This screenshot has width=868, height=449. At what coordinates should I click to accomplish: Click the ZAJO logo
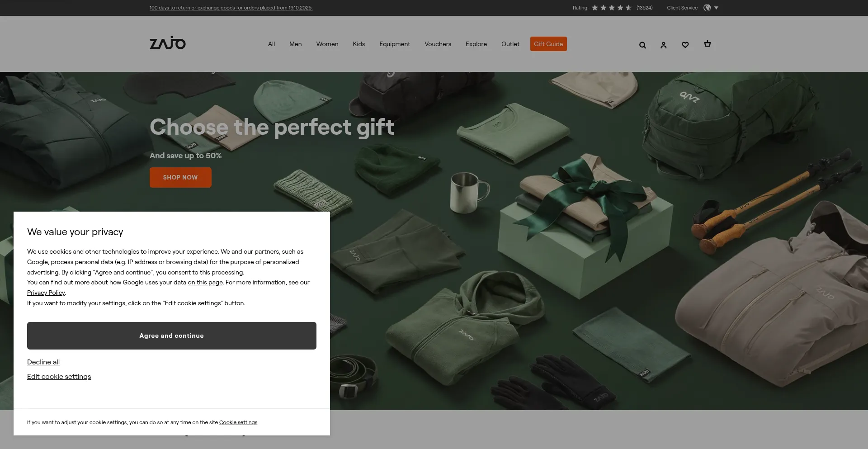[x=168, y=43]
